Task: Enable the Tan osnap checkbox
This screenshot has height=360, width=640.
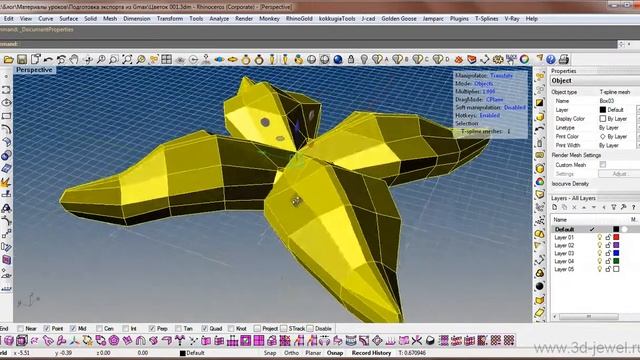Action: (178, 329)
